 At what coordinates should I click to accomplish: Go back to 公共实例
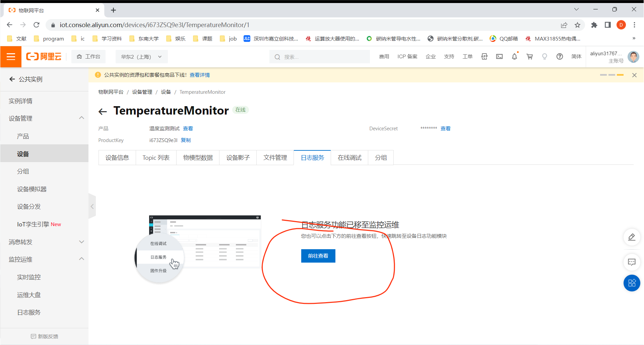(x=26, y=79)
